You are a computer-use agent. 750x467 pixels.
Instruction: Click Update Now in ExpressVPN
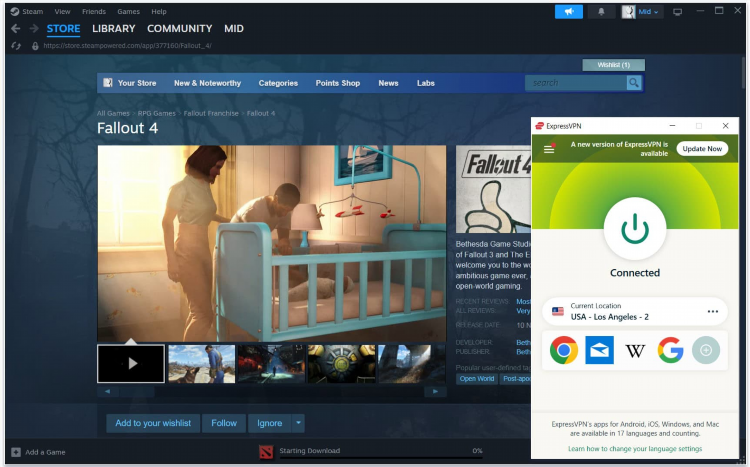click(x=702, y=149)
